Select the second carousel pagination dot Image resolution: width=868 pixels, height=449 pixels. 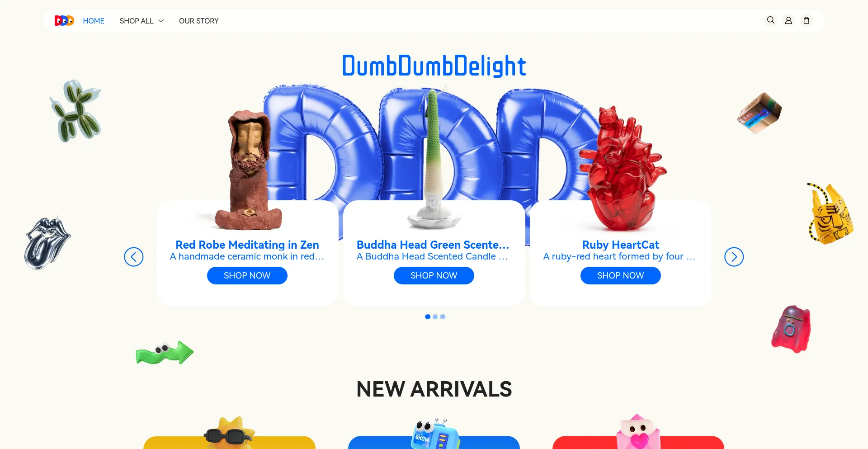pyautogui.click(x=435, y=317)
